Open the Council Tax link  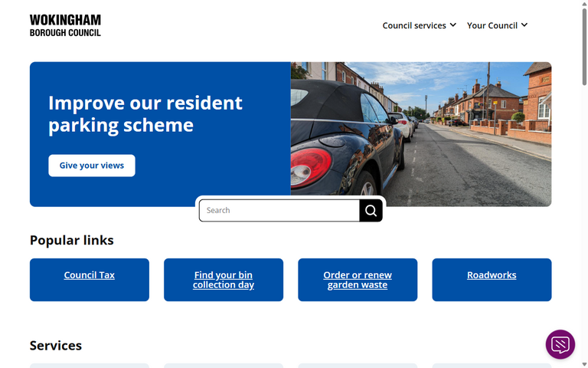point(90,275)
